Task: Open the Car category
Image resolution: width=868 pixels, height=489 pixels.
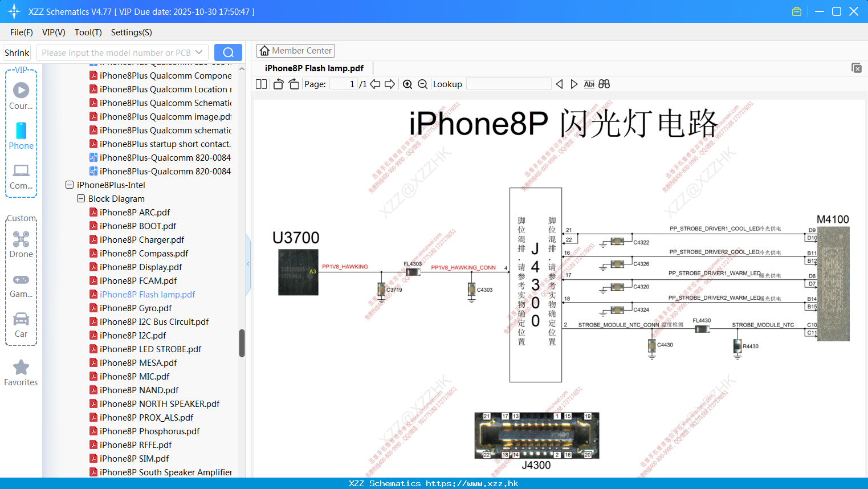Action: coord(21,325)
